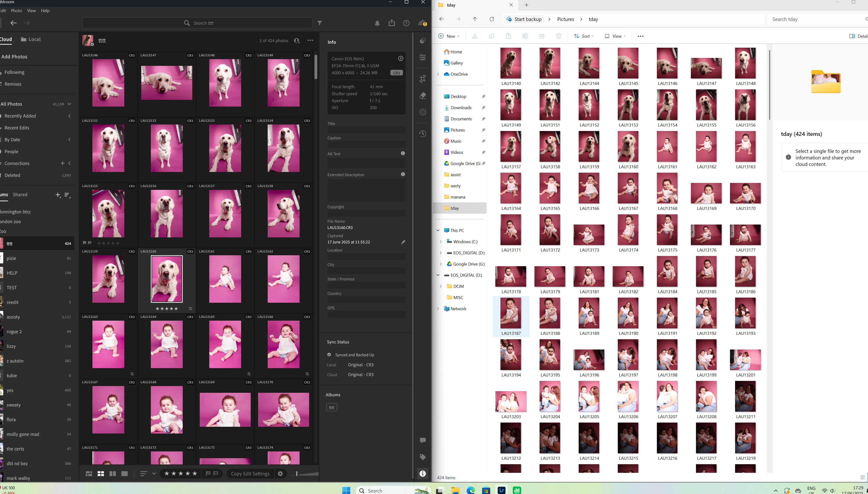Open the Photo menu
Viewport: 868px width, 494px height.
(x=16, y=10)
